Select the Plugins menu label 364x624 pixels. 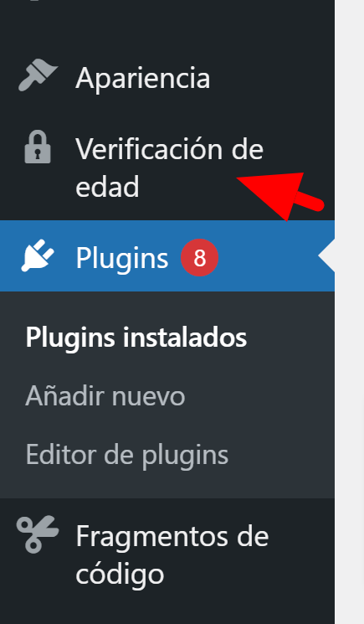tap(122, 258)
